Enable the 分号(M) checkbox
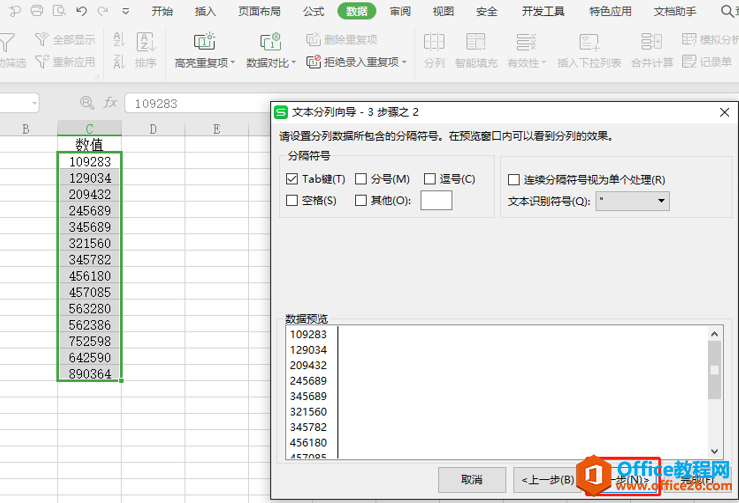 coord(361,179)
